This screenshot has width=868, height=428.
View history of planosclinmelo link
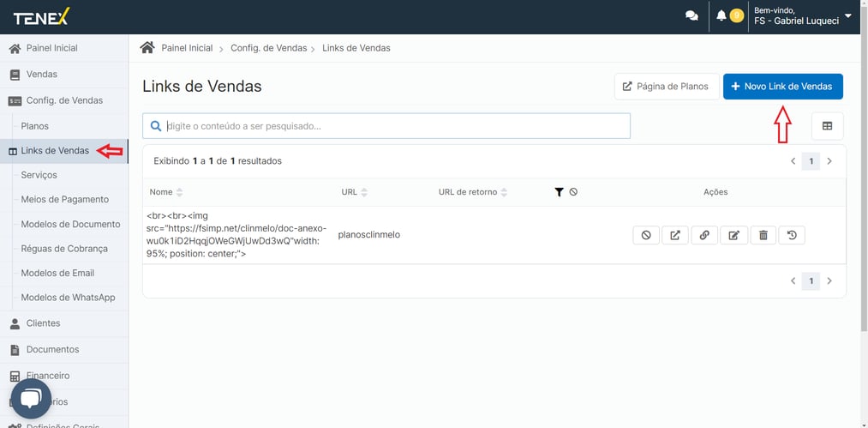(x=792, y=235)
